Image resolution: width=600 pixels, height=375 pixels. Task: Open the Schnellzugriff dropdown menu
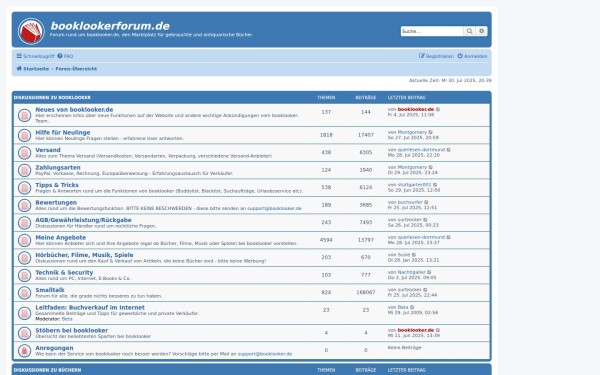point(35,56)
